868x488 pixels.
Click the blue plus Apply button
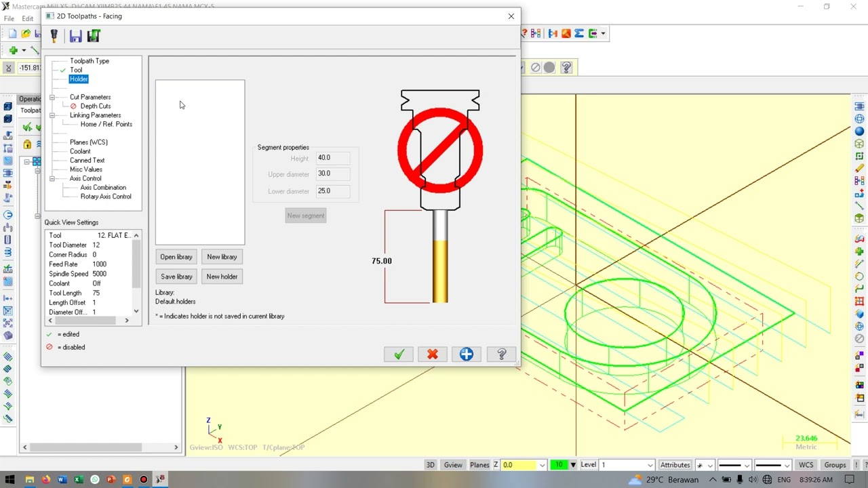click(467, 354)
